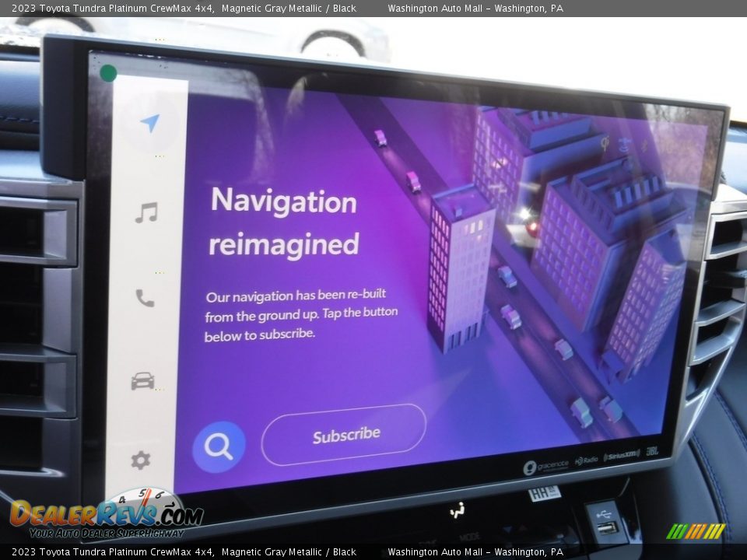Tap the Wi-Fi hotspot status icon
This screenshot has height=560, width=747.
(626, 145)
